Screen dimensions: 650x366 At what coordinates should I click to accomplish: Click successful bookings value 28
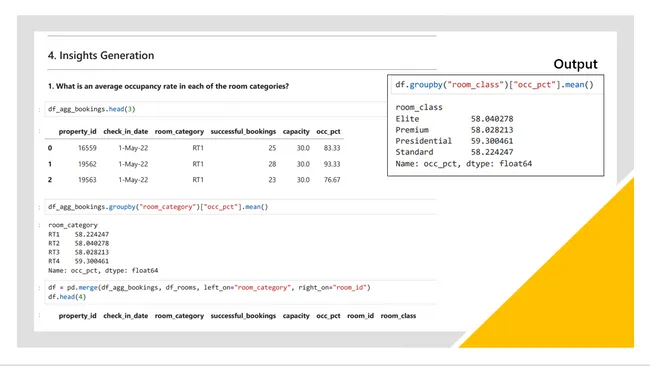click(x=272, y=164)
